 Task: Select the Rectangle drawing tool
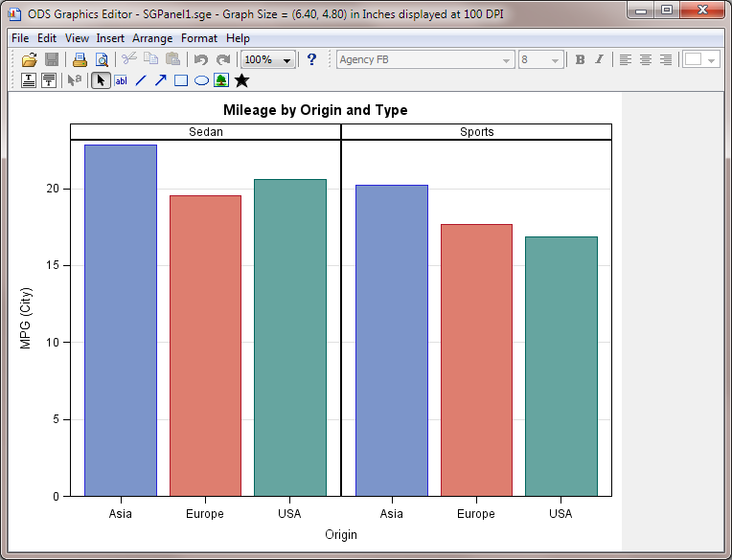click(x=181, y=80)
